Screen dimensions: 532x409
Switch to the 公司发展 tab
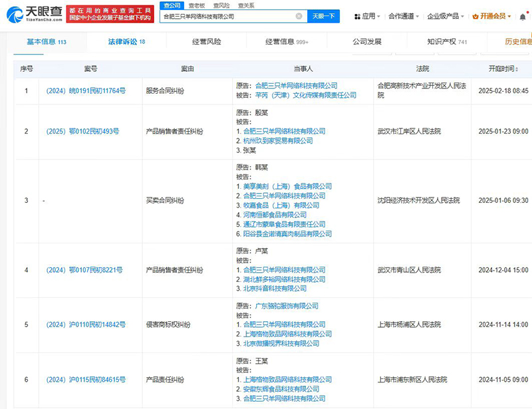367,42
